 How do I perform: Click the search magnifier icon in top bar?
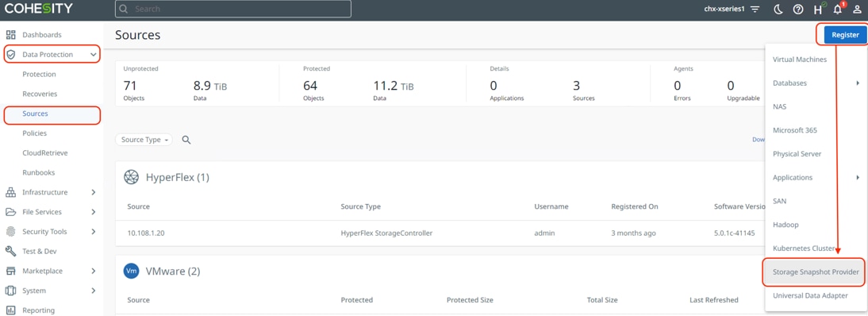(124, 9)
